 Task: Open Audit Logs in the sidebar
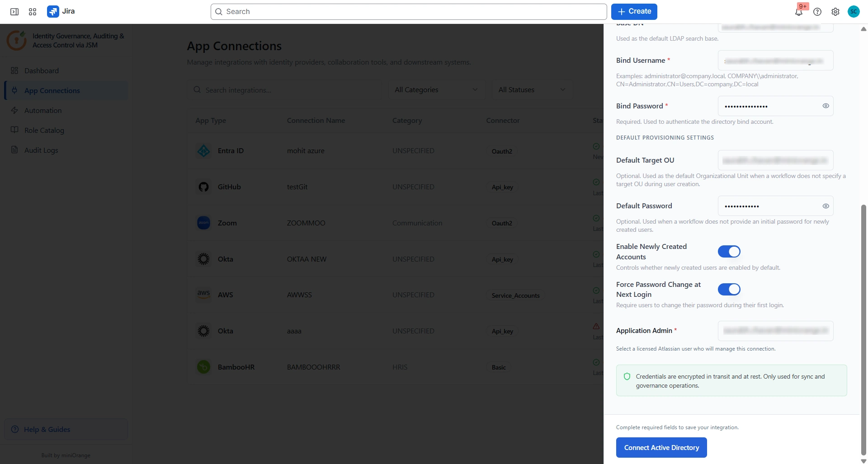point(66,150)
